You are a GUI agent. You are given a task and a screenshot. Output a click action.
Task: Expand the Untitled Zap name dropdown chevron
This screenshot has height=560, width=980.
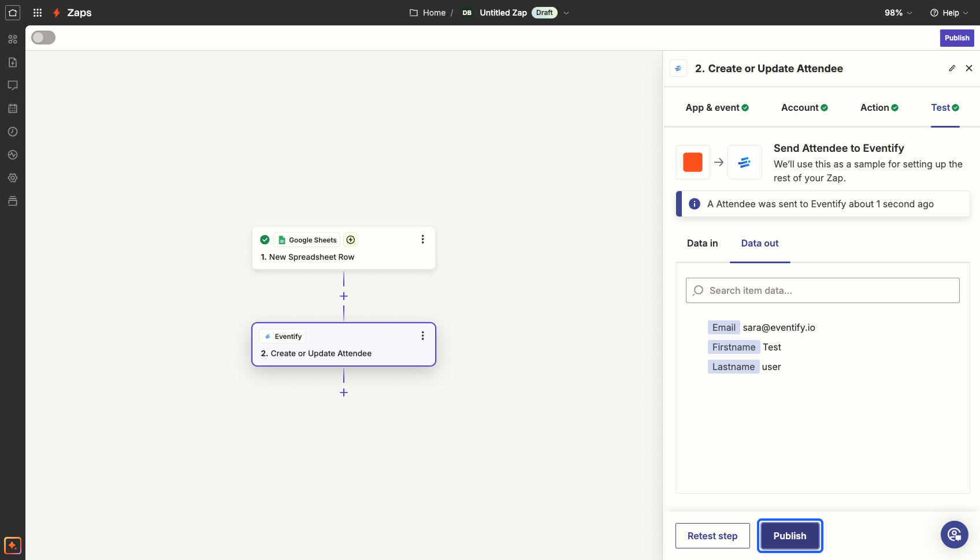click(x=566, y=13)
